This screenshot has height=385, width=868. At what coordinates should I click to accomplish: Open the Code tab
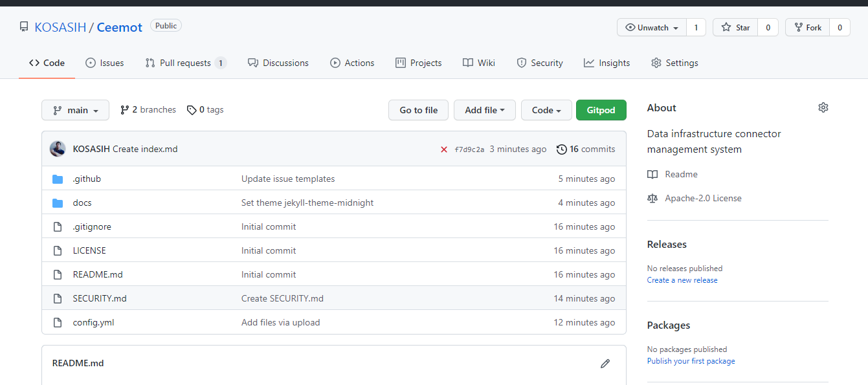point(47,63)
